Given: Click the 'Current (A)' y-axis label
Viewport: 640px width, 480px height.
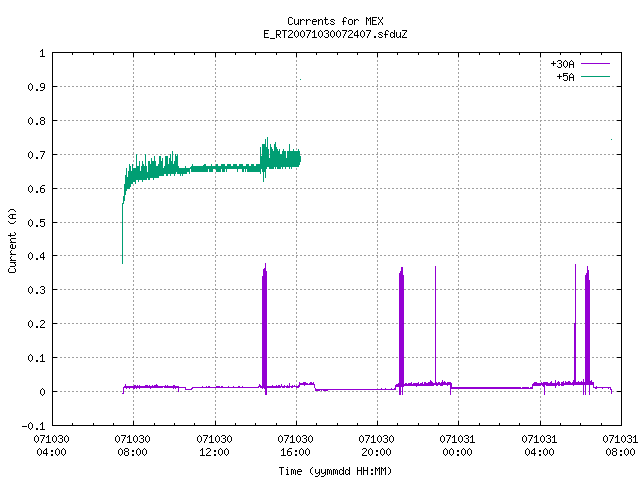Looking at the screenshot, I should [x=12, y=241].
